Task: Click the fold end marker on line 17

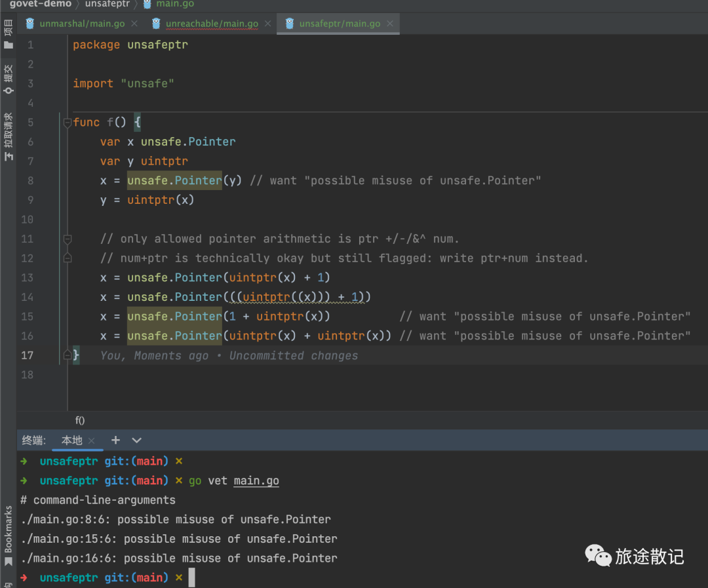Action: [x=68, y=355]
